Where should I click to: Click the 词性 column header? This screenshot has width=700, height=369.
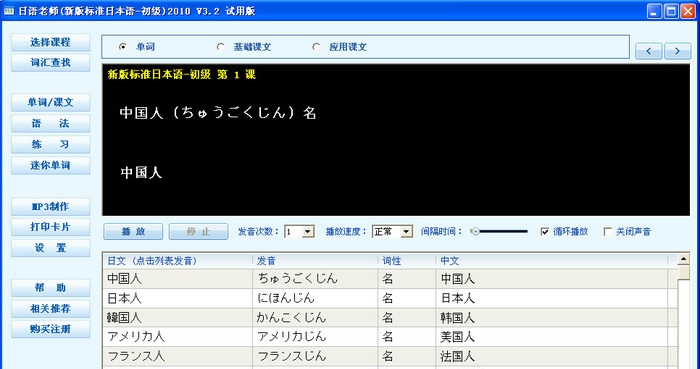(407, 261)
